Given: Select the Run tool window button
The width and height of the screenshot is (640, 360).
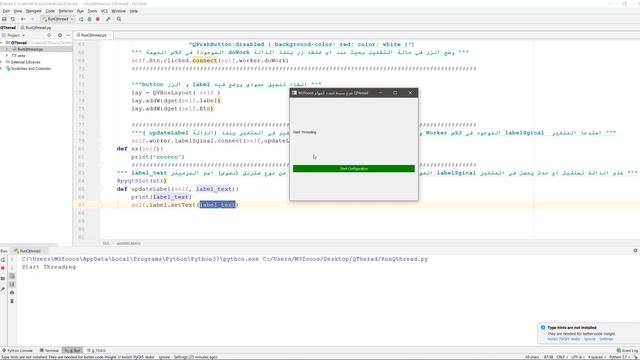Looking at the screenshot, I should click(x=72, y=351).
